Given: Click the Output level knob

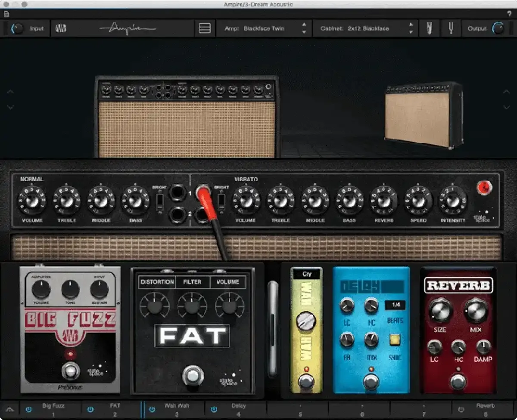Looking at the screenshot, I should (498, 29).
